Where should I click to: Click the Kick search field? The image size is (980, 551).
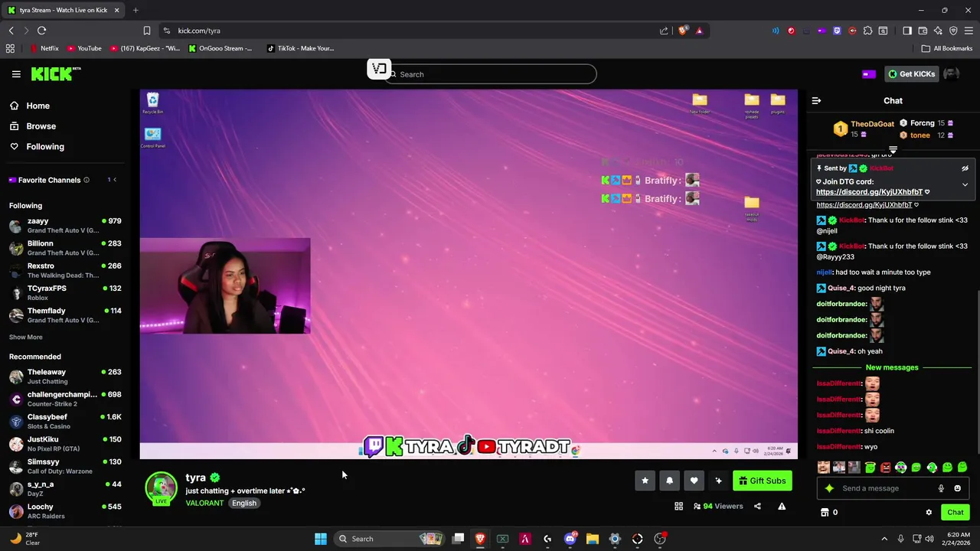pos(490,74)
